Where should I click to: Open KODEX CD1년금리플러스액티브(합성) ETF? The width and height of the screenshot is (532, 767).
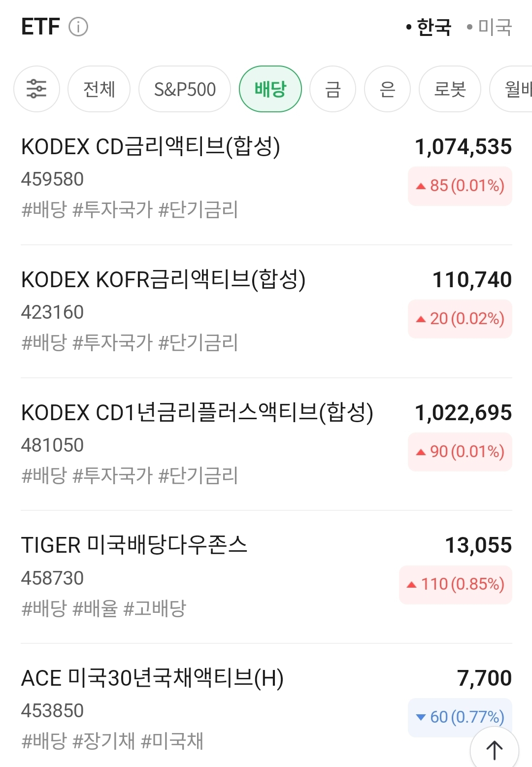(197, 413)
